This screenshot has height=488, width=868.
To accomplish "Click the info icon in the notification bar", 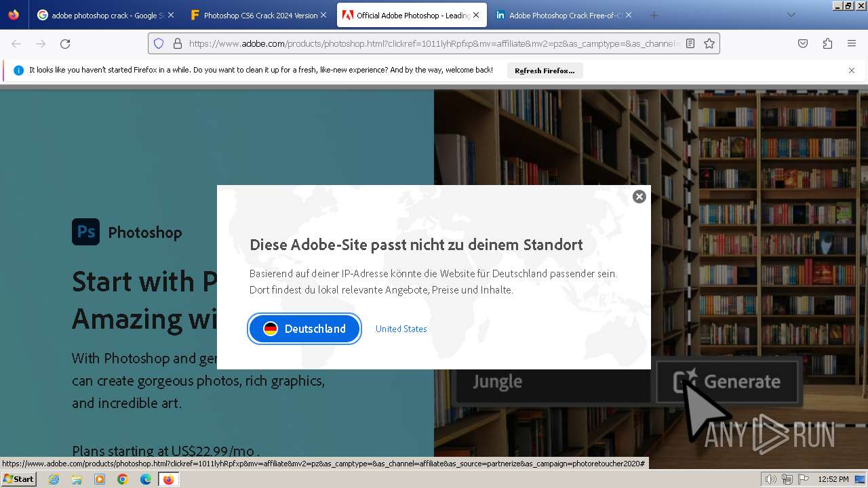I will coord(18,70).
